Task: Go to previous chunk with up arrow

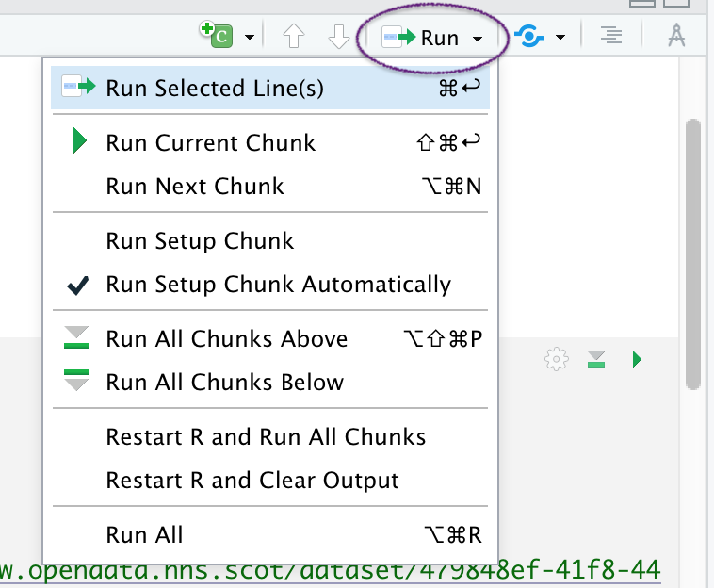Action: coord(294,38)
